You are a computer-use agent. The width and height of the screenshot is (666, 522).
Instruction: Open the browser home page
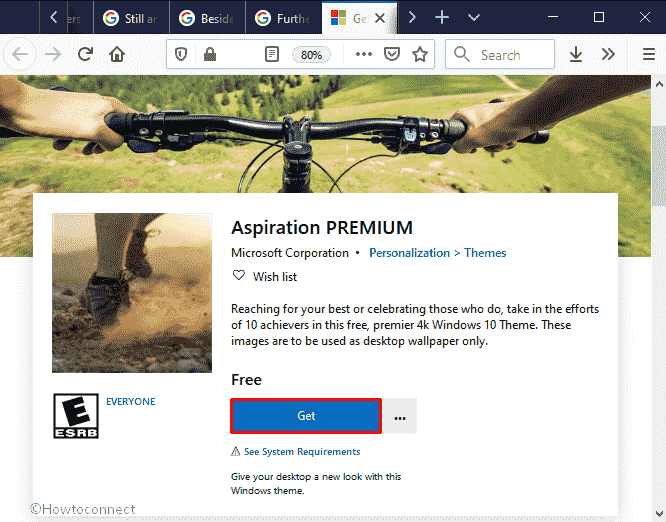pyautogui.click(x=117, y=54)
